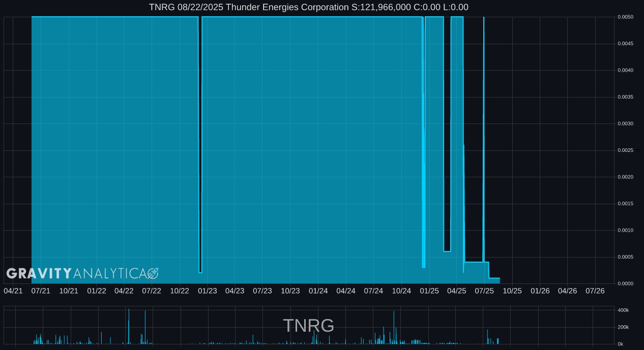Screen dimensions: 644x350
Task: Click the 04/26 date axis label
Action: click(568, 291)
